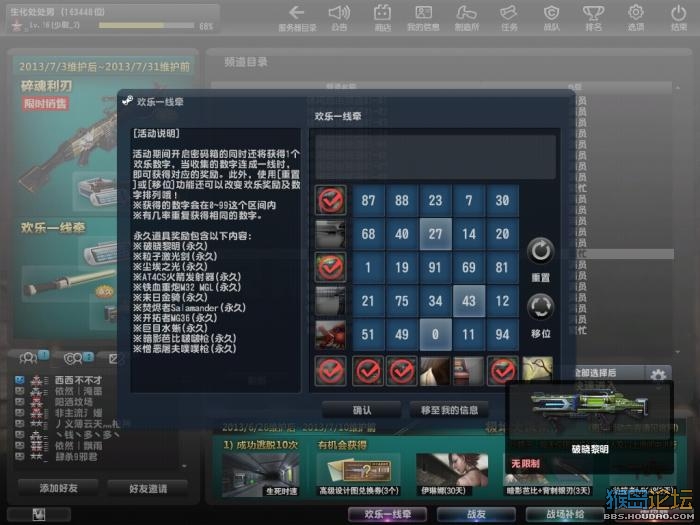Click column reward checkmark below number 49
700x525 pixels.
[401, 371]
